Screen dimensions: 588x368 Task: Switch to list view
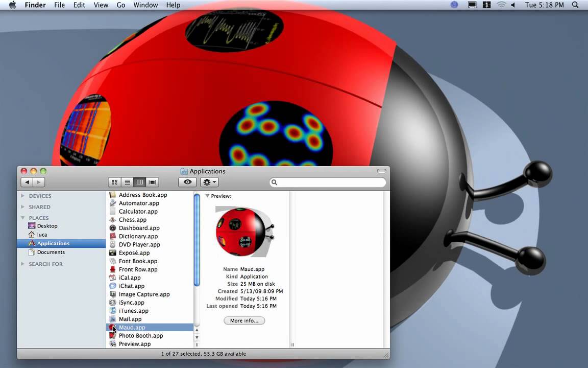[127, 182]
